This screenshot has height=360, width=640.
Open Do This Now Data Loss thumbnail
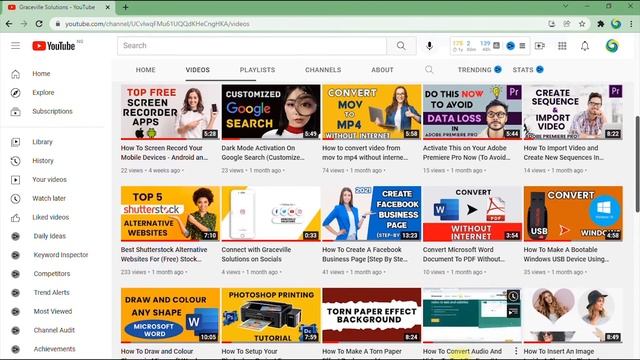(x=472, y=112)
